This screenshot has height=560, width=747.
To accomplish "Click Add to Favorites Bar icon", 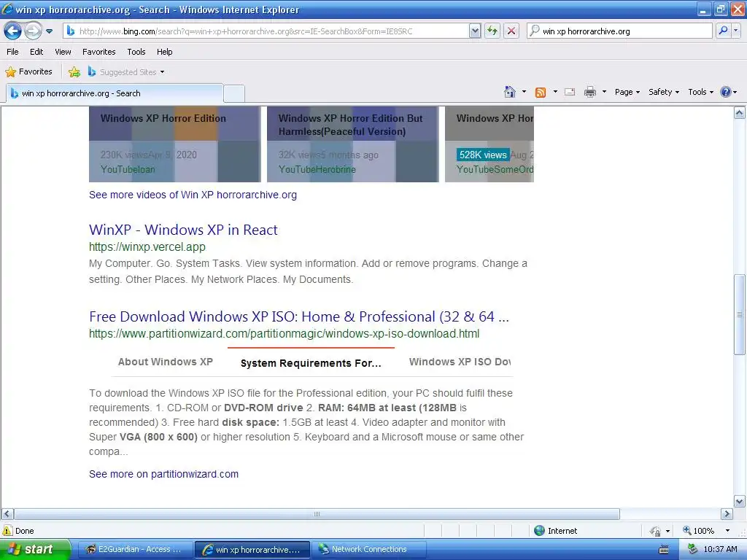I will pos(74,72).
